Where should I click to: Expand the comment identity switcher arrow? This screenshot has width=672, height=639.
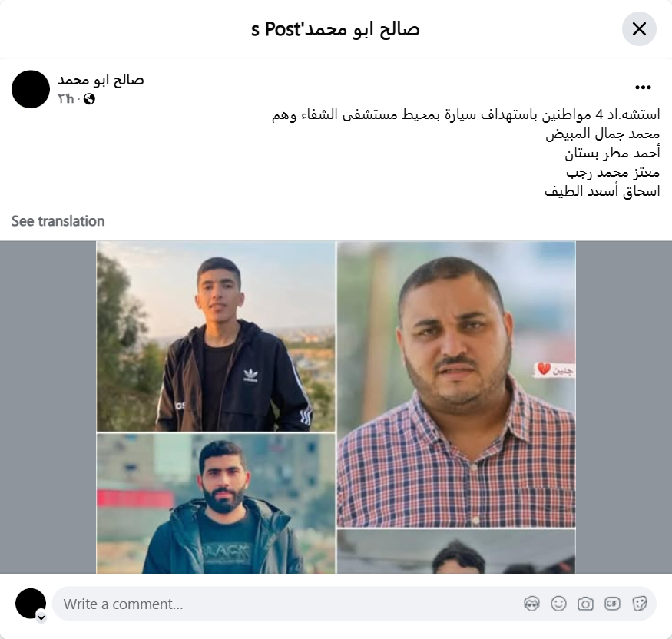coord(41,617)
